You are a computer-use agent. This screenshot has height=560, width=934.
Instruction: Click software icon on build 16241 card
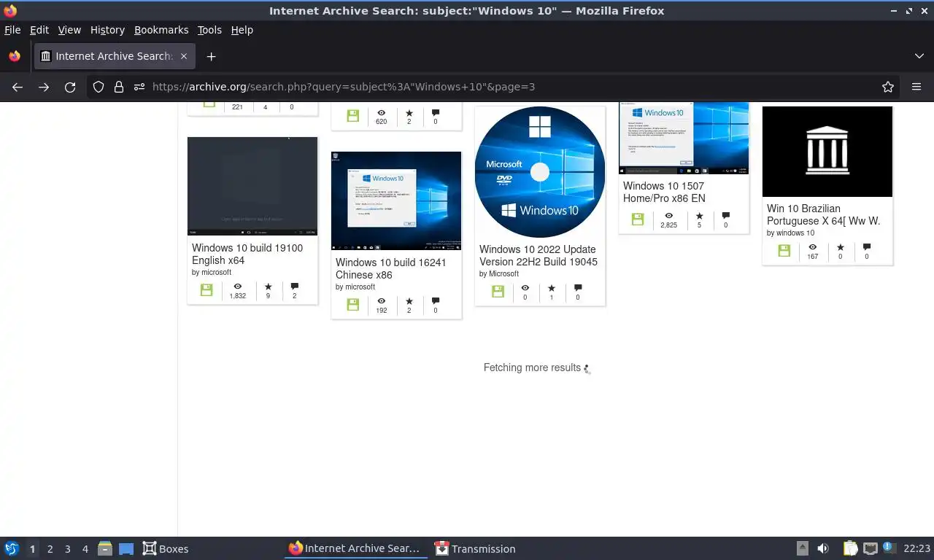(x=353, y=304)
